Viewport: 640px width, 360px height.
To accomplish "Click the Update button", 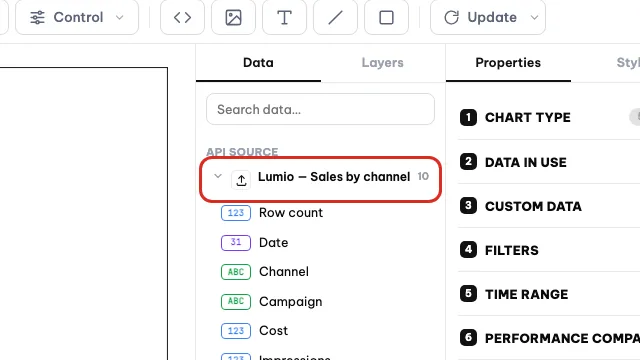I will [x=480, y=18].
